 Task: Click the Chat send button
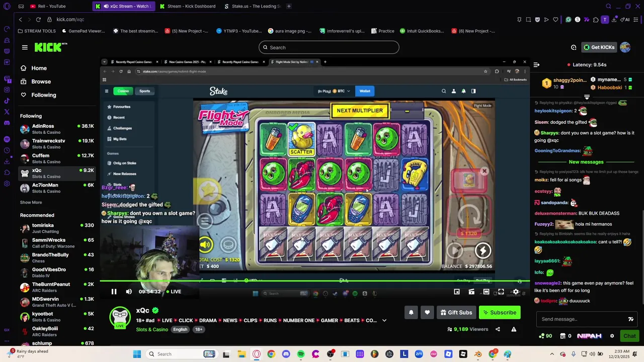pos(629,336)
